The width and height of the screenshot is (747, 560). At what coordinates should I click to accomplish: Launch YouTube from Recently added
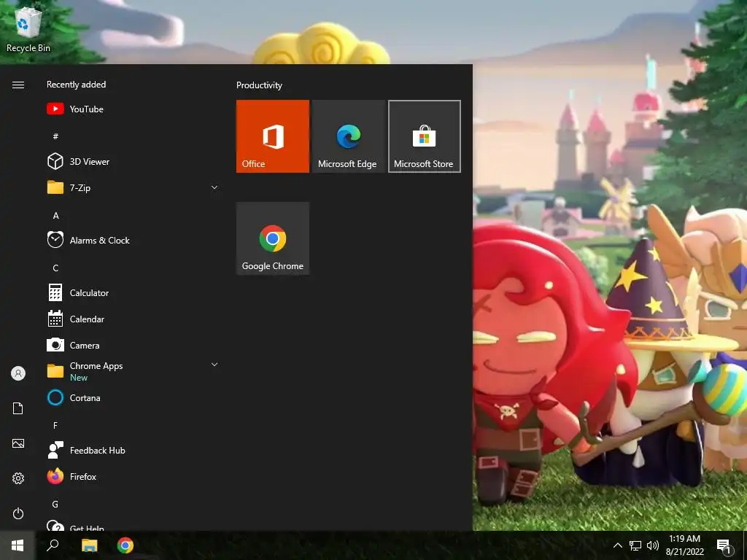(133, 109)
